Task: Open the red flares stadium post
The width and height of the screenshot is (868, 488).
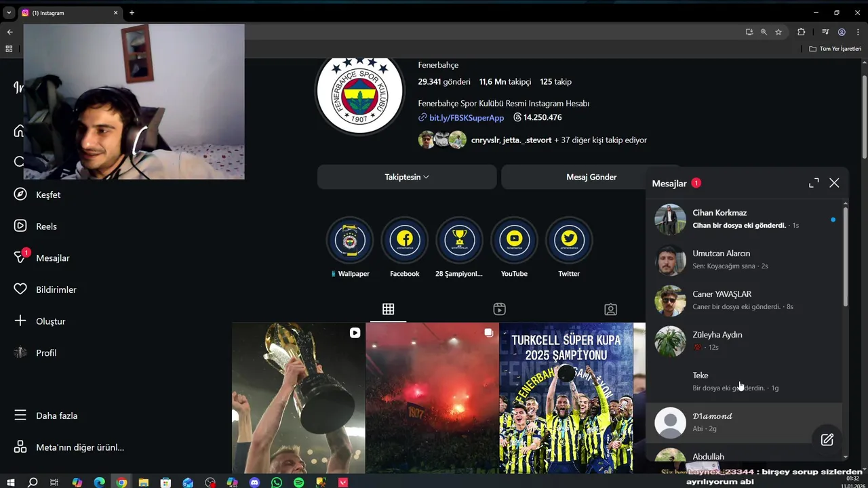Action: 432,398
